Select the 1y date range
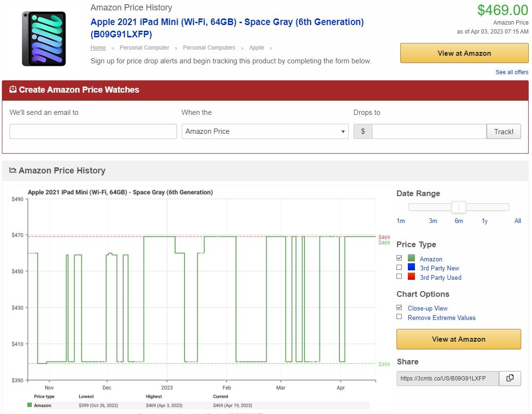Viewport: 532px width, 414px height. pyautogui.click(x=484, y=221)
